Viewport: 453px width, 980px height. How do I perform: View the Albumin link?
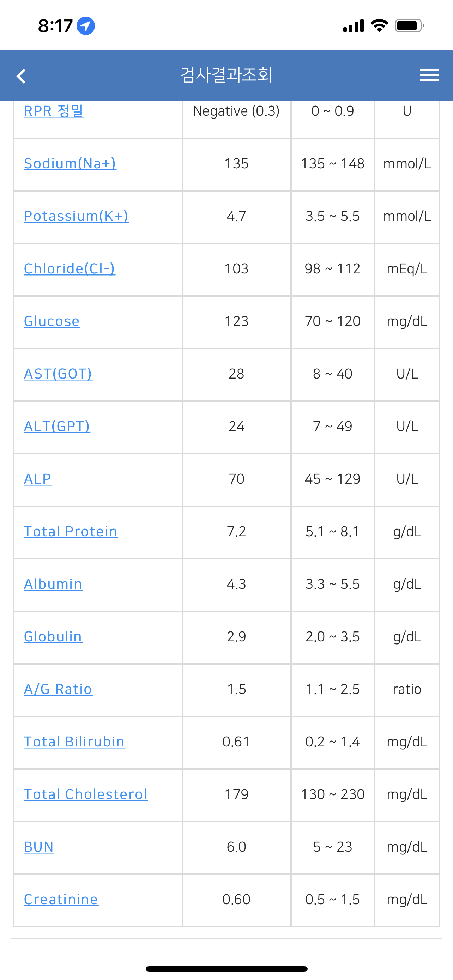click(x=53, y=584)
